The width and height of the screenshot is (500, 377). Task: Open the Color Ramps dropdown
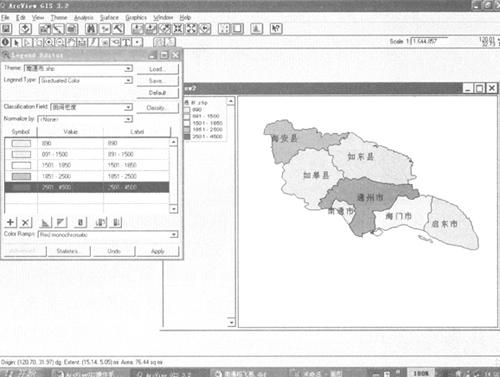pos(108,235)
